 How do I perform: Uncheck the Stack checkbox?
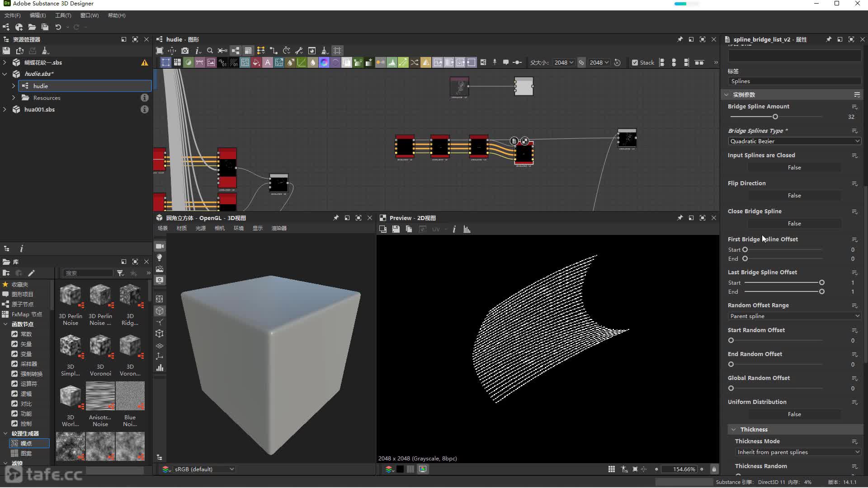tap(635, 62)
